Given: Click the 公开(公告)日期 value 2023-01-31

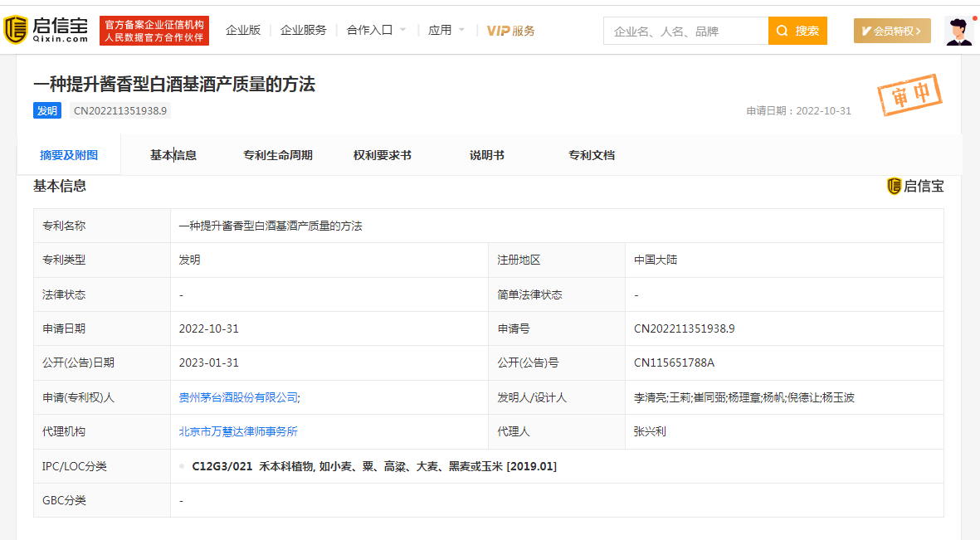Looking at the screenshot, I should click(x=209, y=362).
